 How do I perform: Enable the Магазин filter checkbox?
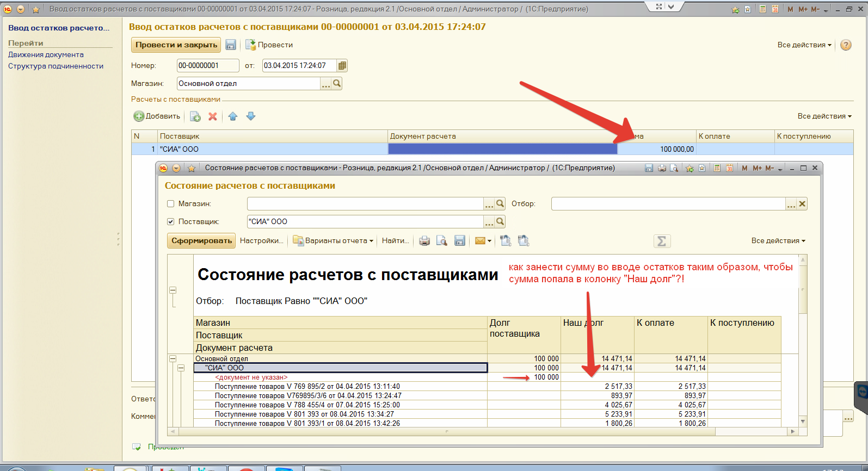click(x=171, y=204)
